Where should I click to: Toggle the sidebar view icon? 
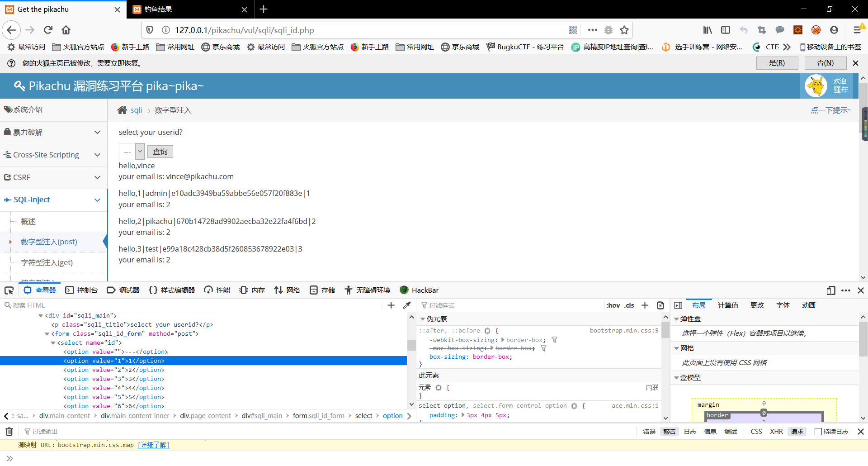point(726,30)
